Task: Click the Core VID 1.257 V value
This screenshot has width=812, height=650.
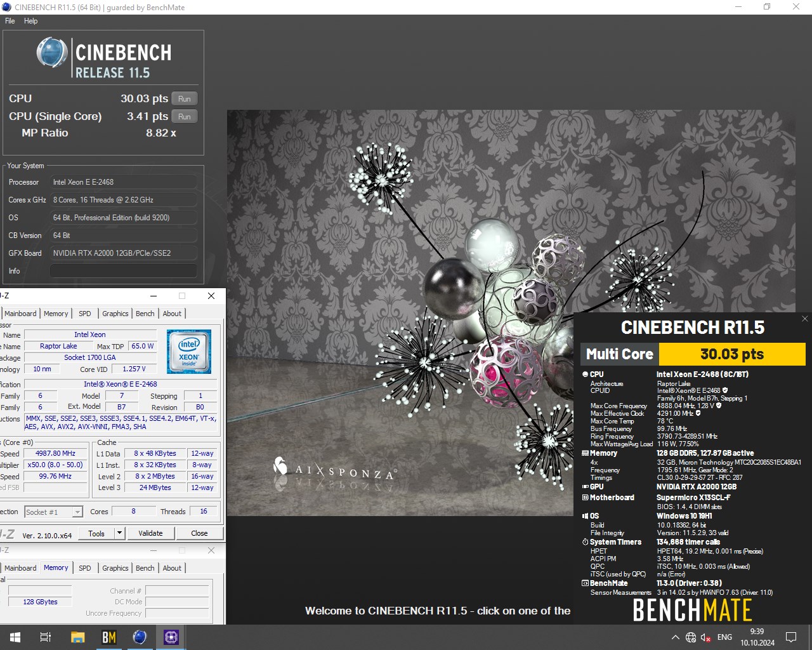Action: click(134, 369)
